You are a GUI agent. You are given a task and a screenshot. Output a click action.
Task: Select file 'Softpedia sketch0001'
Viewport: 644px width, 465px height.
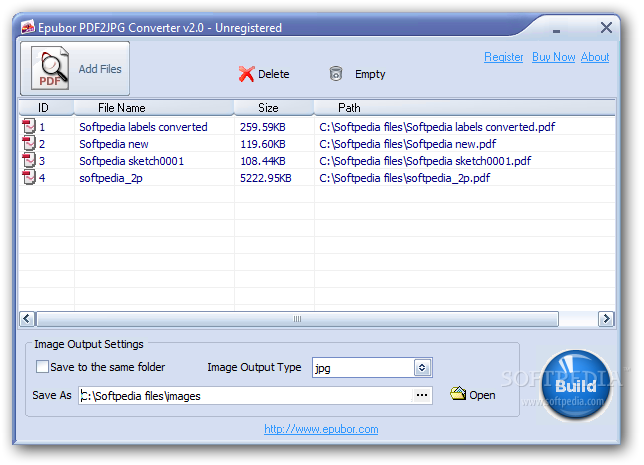(x=131, y=161)
